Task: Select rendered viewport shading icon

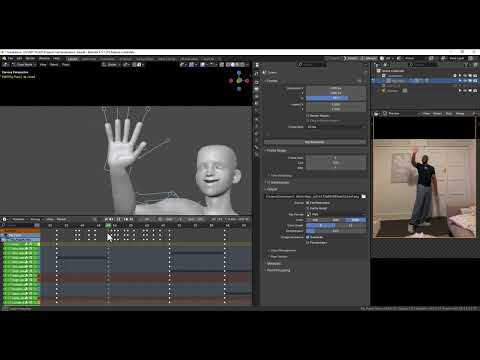Action: (243, 65)
